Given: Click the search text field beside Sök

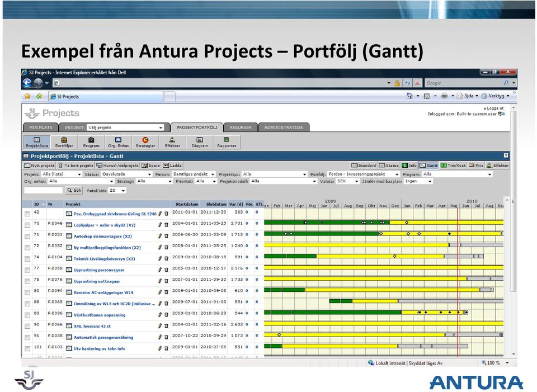Looking at the screenshot, I should click(x=44, y=190).
